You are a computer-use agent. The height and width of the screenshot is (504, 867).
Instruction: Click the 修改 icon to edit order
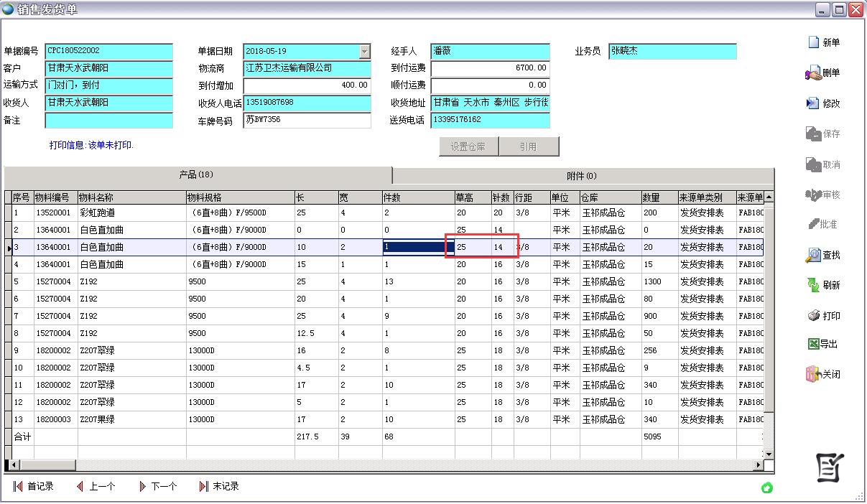click(x=825, y=103)
